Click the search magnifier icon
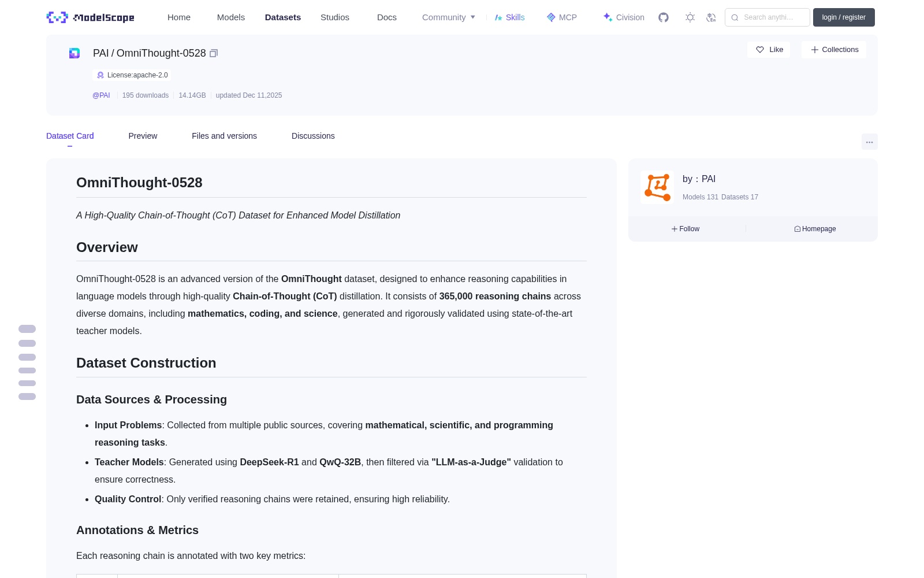 point(735,17)
